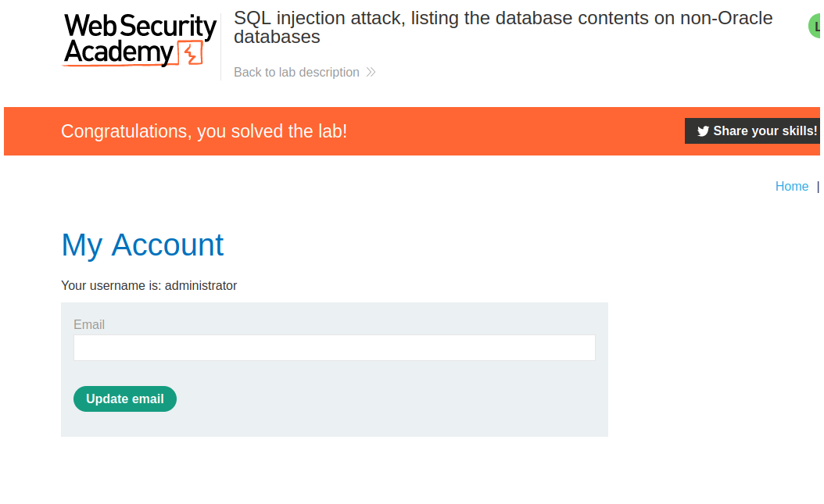Click empty area of orange banner

click(516, 131)
